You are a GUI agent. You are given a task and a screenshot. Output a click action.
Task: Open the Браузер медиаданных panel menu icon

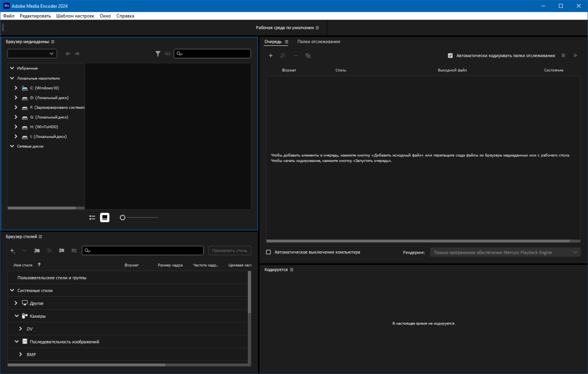[x=52, y=42]
